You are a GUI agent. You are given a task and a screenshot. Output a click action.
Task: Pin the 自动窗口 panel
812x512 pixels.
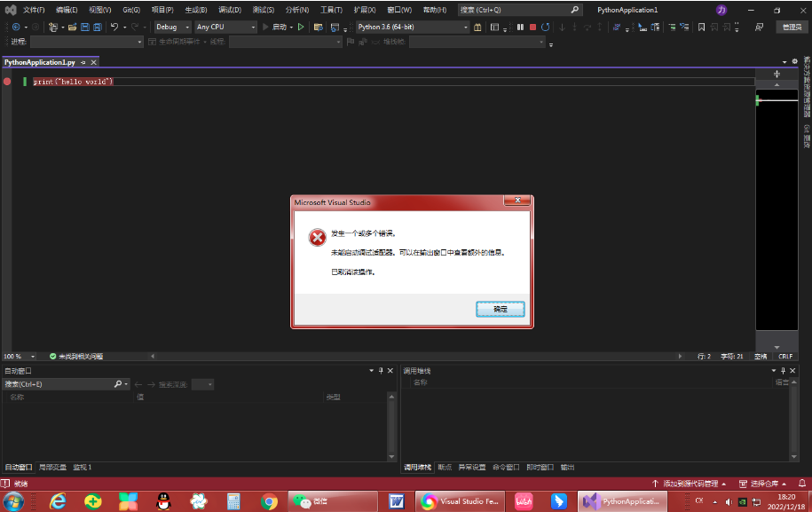[380, 370]
